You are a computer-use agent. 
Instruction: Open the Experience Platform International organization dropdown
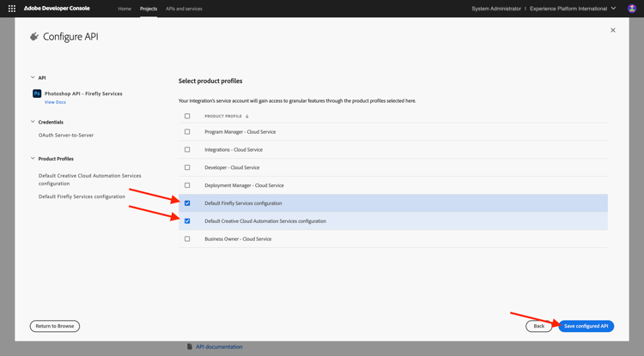(573, 9)
